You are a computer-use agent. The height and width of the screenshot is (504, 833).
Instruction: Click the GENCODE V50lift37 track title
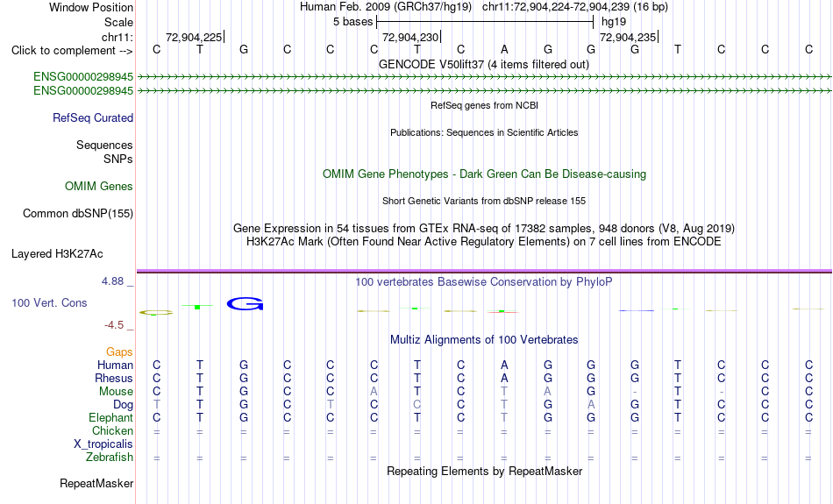point(483,64)
